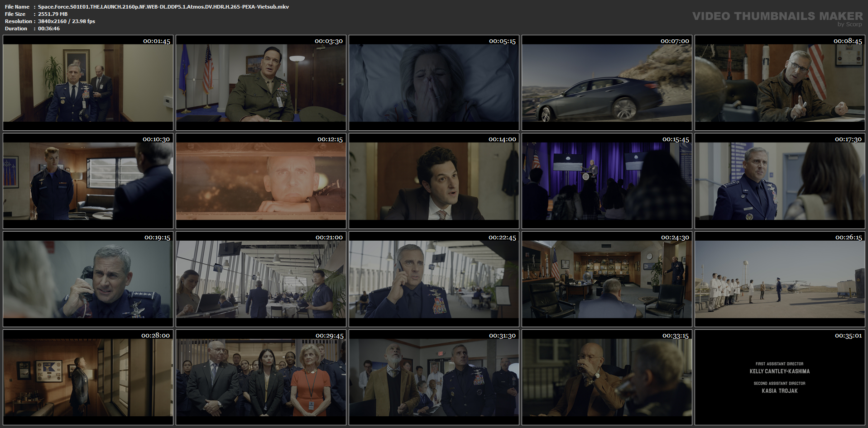
Task: Click the file size value 2551.79 MB
Action: 53,14
